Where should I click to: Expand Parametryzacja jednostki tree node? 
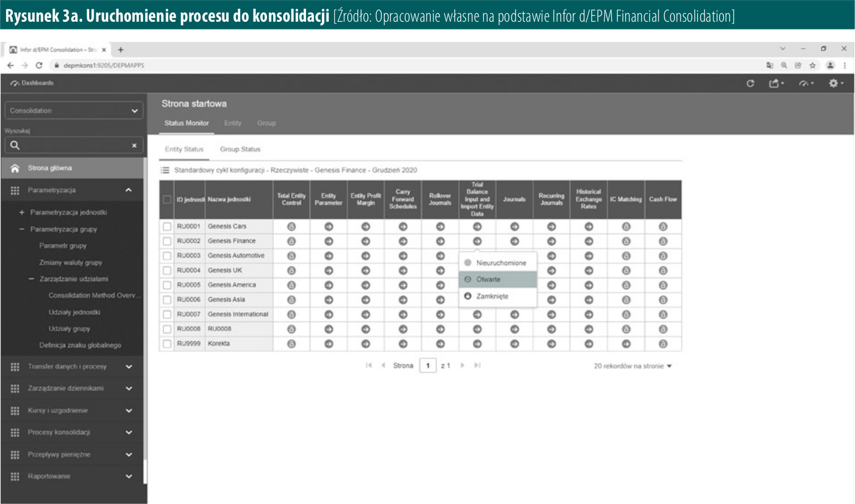coord(22,212)
